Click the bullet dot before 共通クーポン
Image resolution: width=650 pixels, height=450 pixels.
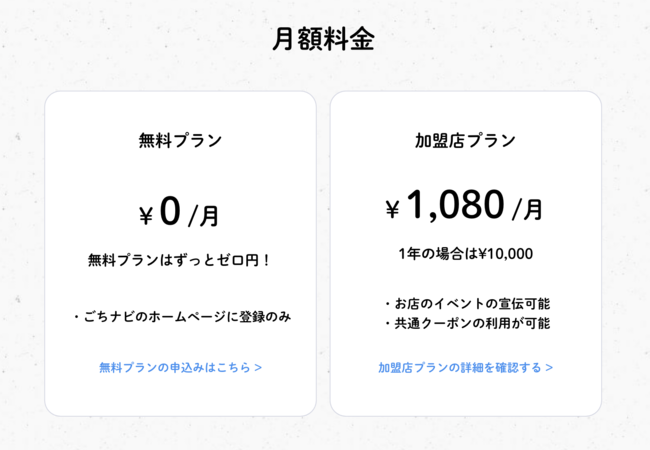pyautogui.click(x=387, y=323)
